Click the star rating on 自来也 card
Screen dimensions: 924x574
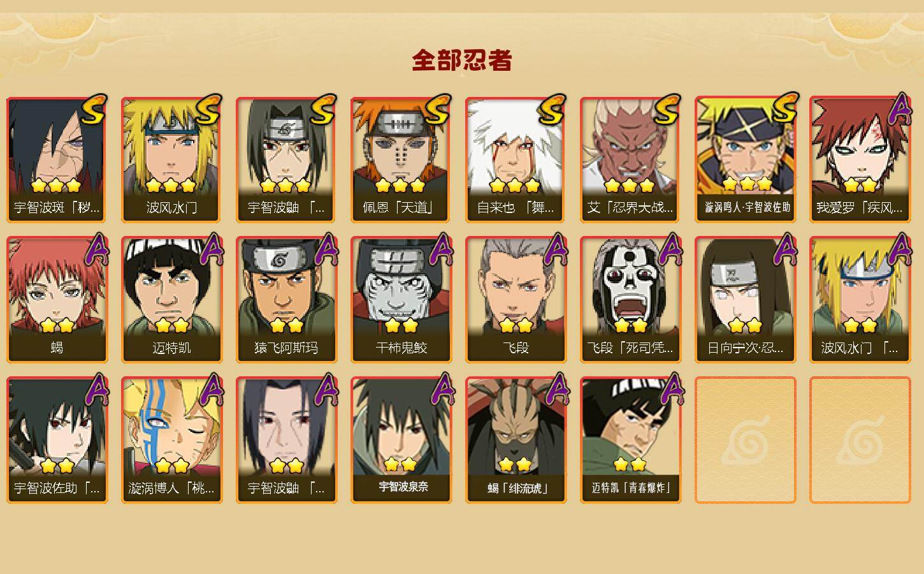coord(516,186)
